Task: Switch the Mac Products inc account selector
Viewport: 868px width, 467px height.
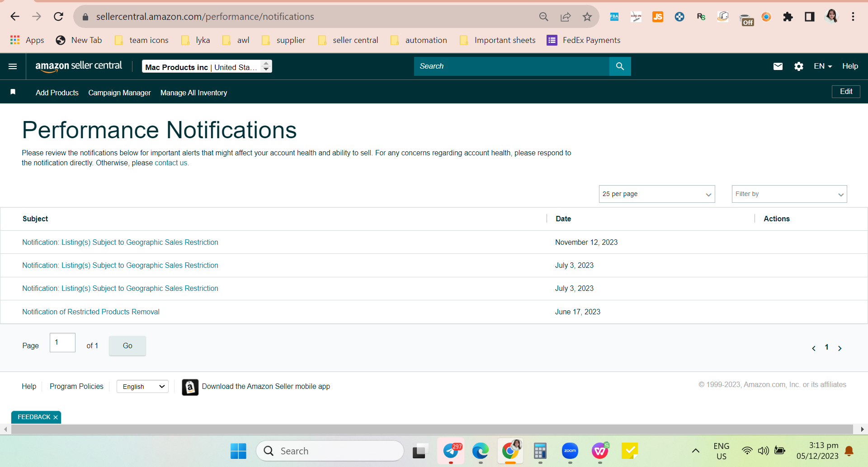Action: click(x=207, y=66)
